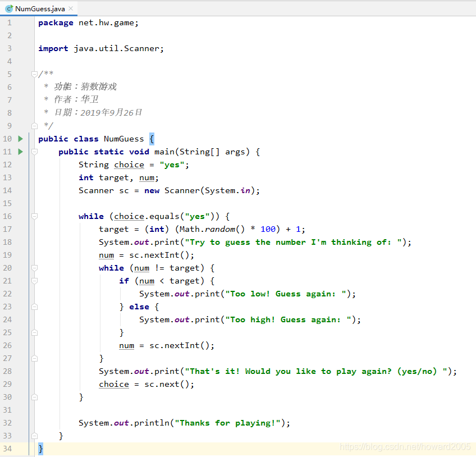Click fold end marker at line 27
Viewport: 476px width, 457px height.
pyautogui.click(x=34, y=358)
